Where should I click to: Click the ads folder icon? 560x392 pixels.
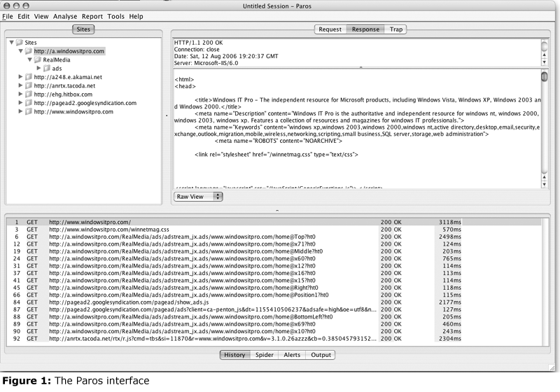coord(47,68)
